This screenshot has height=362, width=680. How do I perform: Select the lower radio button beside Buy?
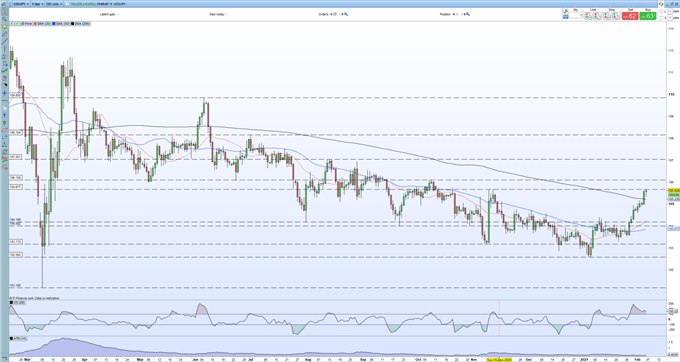coord(661,18)
